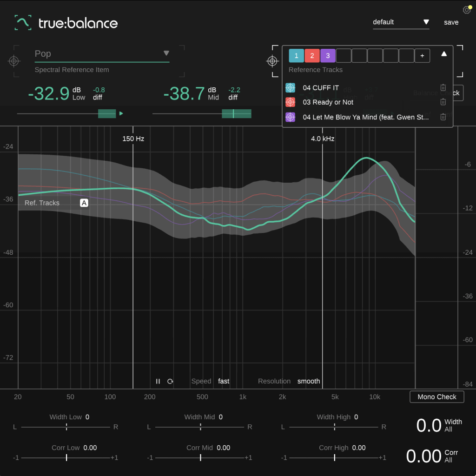The width and height of the screenshot is (476, 476).
Task: Click the save button
Action: click(x=451, y=22)
